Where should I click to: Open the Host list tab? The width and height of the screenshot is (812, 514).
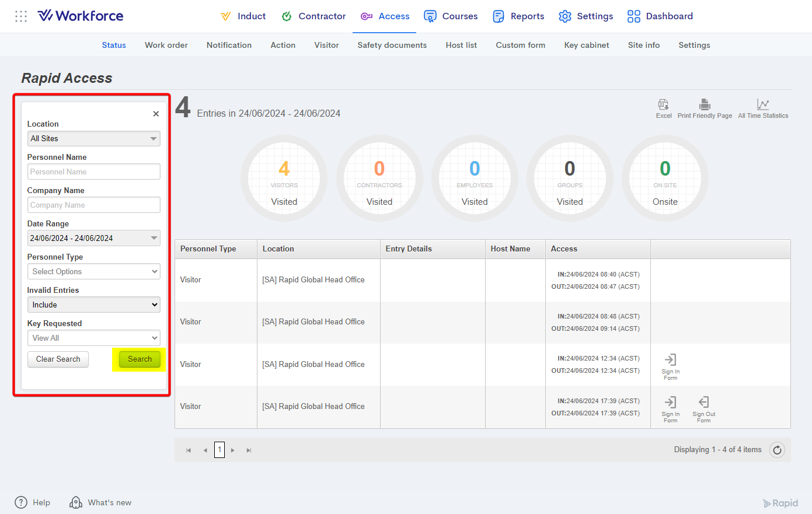pos(461,45)
